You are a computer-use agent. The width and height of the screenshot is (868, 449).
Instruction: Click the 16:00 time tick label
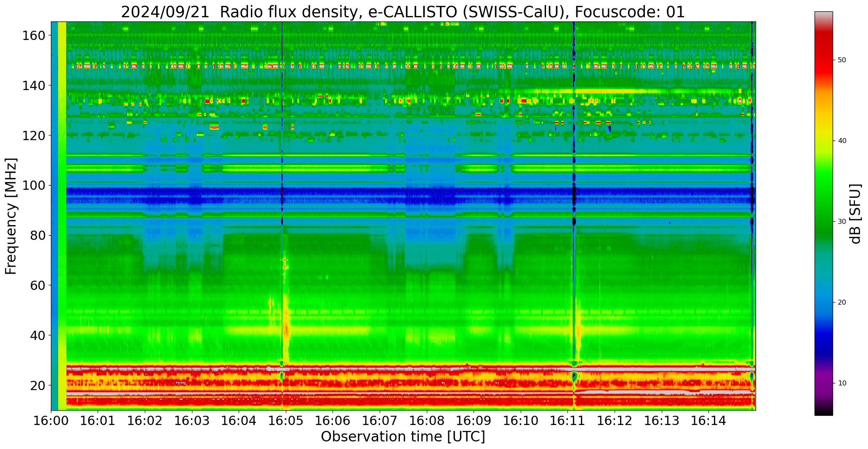(51, 420)
